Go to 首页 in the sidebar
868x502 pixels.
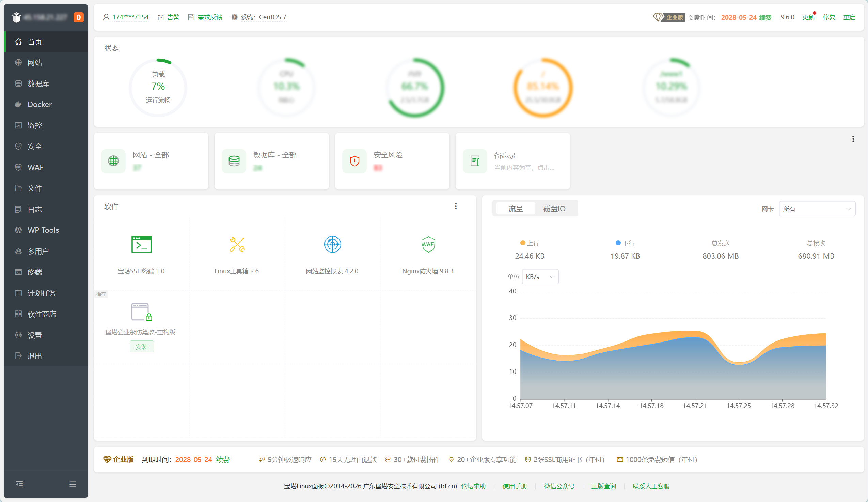tap(46, 42)
